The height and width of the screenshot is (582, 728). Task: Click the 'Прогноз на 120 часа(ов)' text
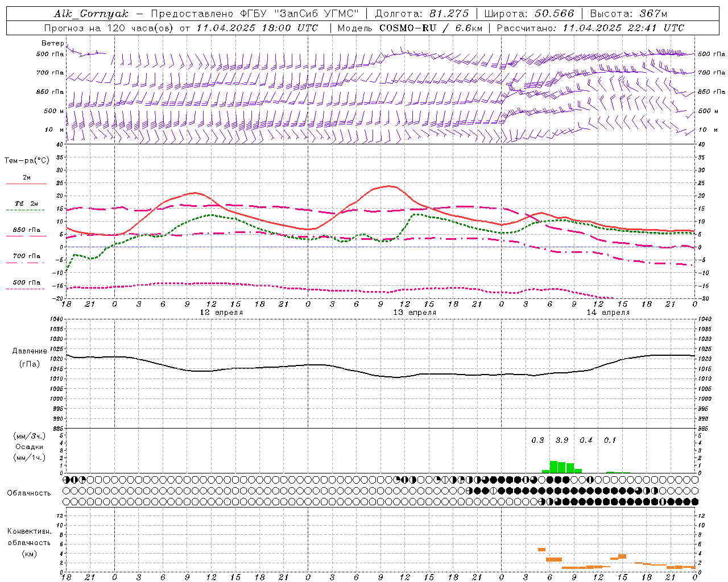click(109, 28)
